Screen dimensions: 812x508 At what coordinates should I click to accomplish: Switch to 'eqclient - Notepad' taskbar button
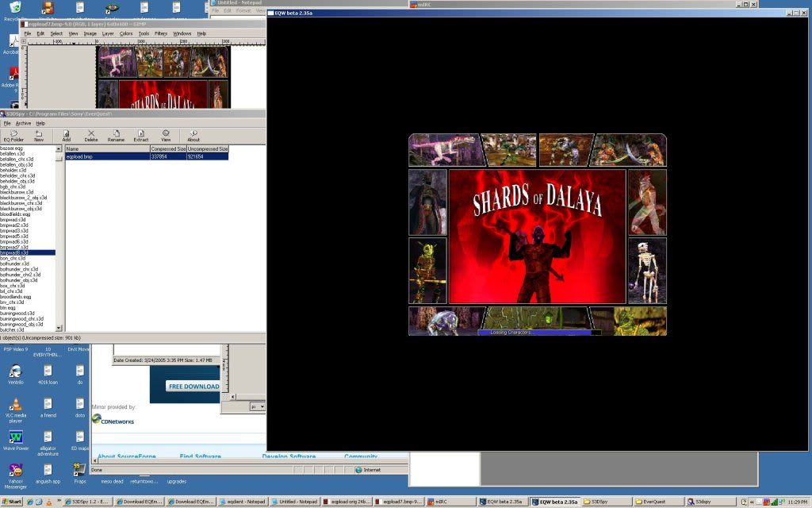[243, 502]
